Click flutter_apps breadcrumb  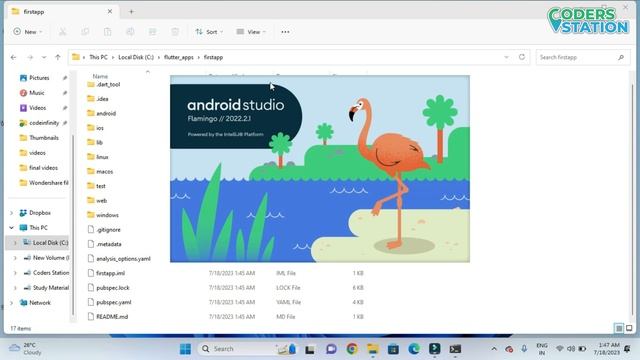179,58
